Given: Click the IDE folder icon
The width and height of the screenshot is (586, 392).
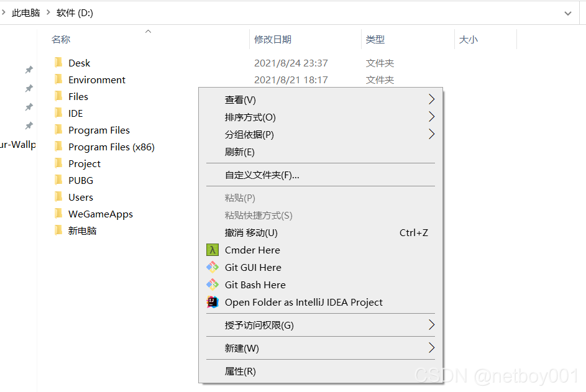Looking at the screenshot, I should tap(58, 113).
